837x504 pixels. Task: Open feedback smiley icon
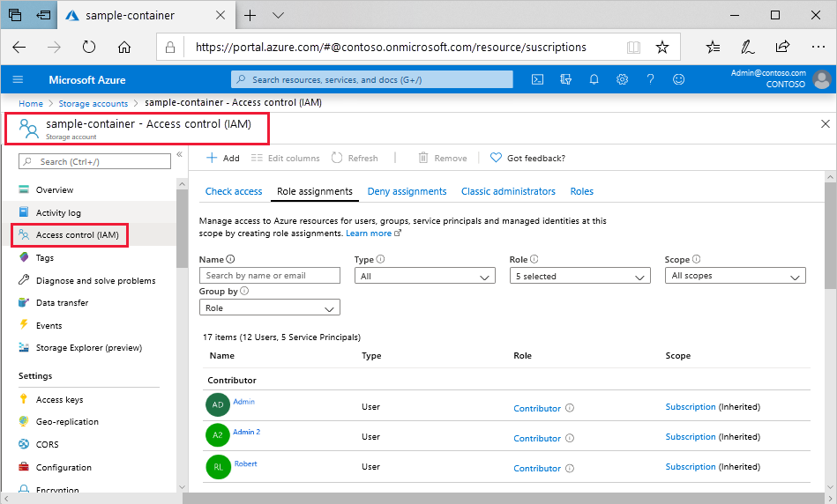pyautogui.click(x=678, y=79)
